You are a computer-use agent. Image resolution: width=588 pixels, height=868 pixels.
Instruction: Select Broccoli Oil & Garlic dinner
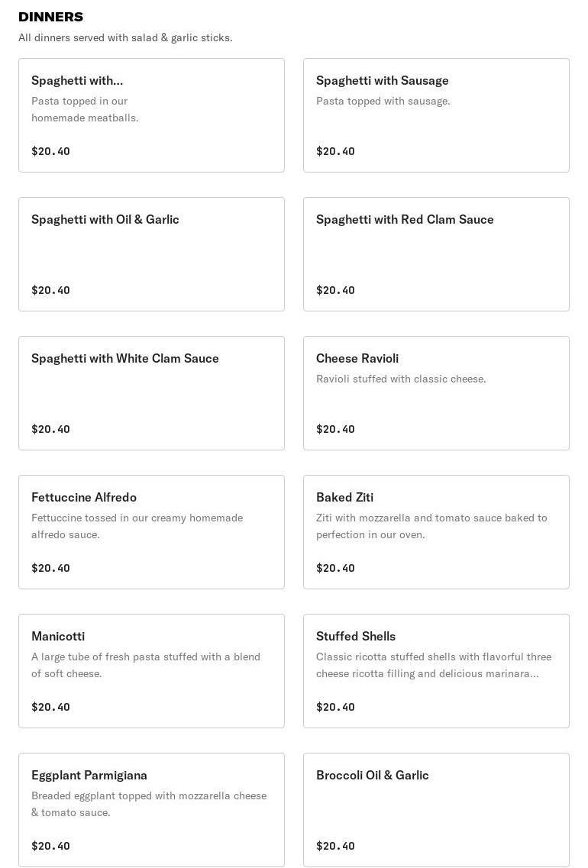436,810
